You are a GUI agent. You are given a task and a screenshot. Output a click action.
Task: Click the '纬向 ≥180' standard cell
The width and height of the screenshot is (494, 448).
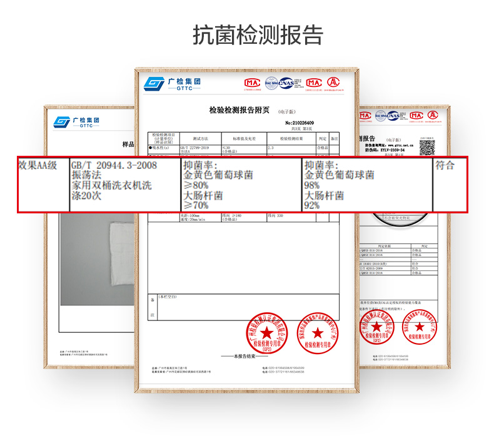(x=231, y=216)
